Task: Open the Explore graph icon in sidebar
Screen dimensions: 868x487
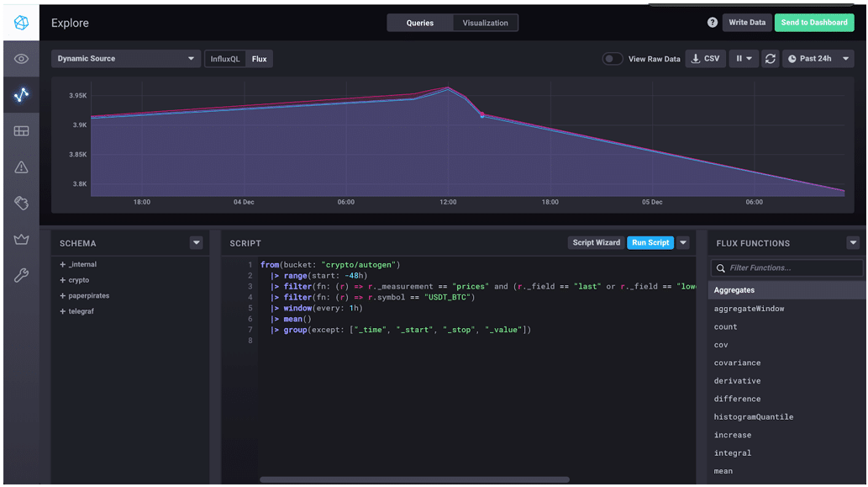Action: tap(21, 95)
